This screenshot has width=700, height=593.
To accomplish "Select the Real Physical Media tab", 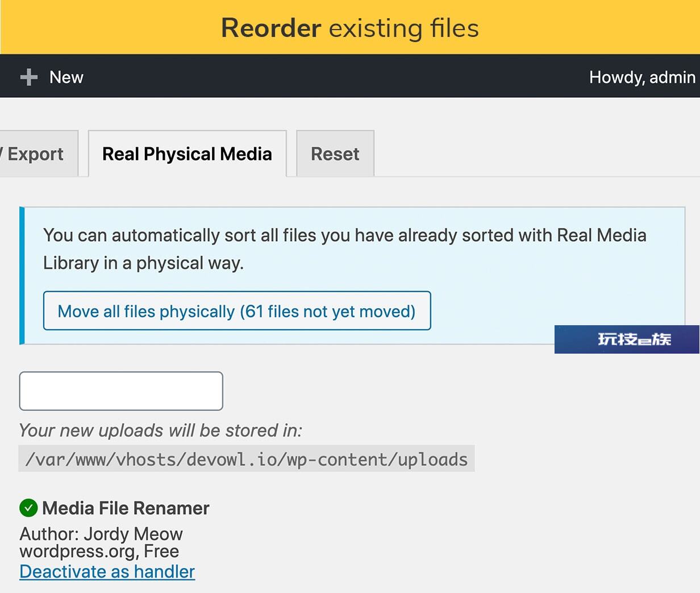I will point(187,154).
